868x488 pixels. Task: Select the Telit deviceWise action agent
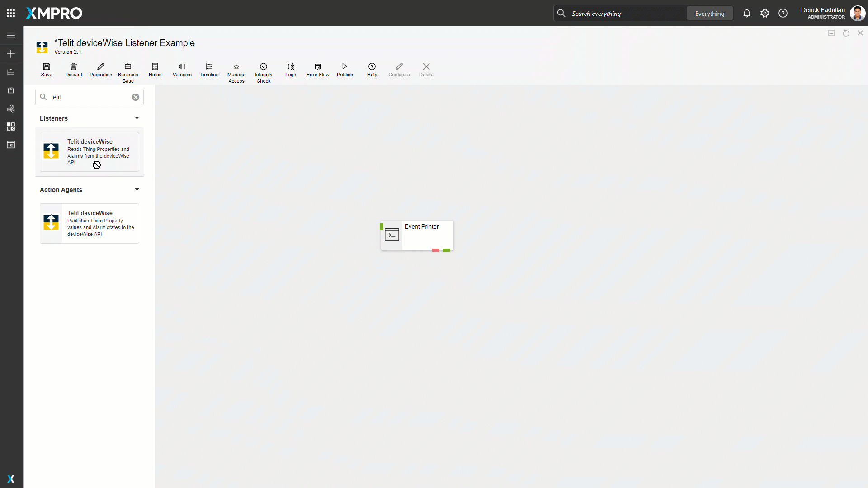[x=90, y=223]
